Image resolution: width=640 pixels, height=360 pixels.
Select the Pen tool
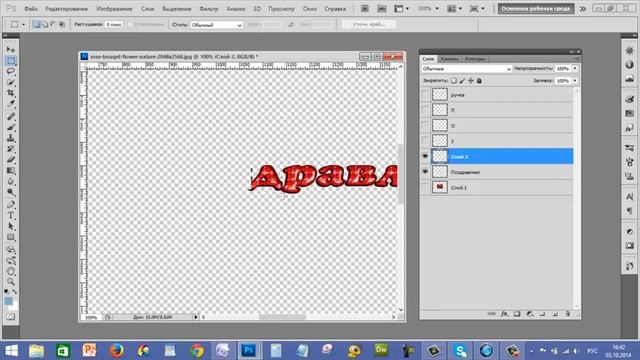[11, 204]
